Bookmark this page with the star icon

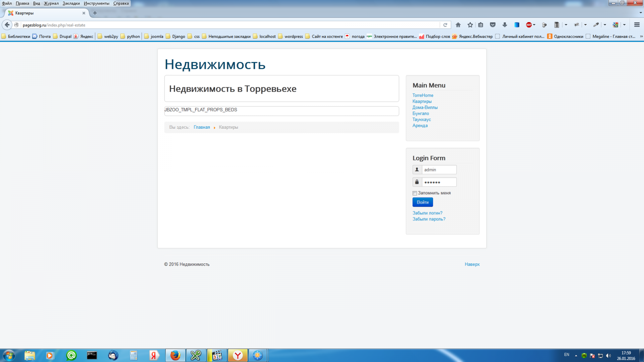(x=470, y=25)
